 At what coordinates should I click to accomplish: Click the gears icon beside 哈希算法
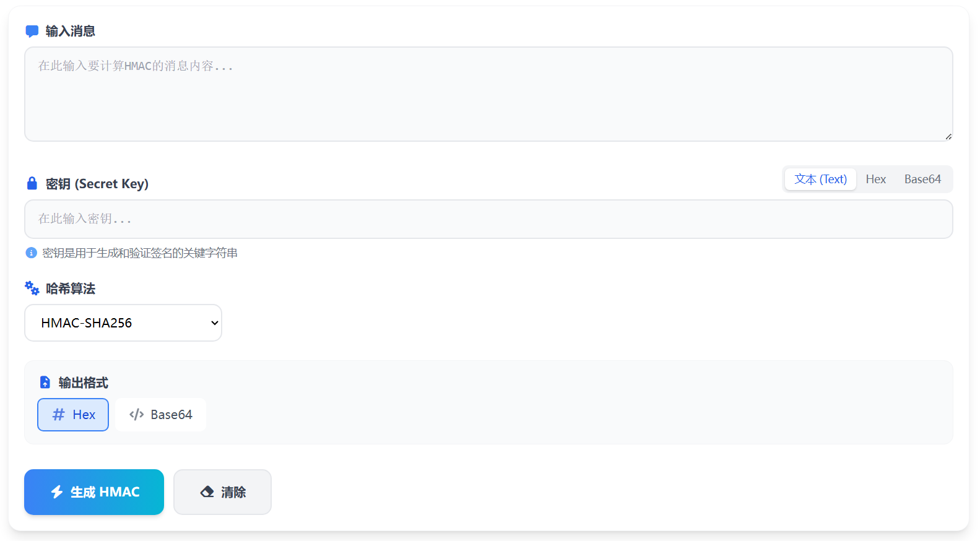pyautogui.click(x=32, y=288)
